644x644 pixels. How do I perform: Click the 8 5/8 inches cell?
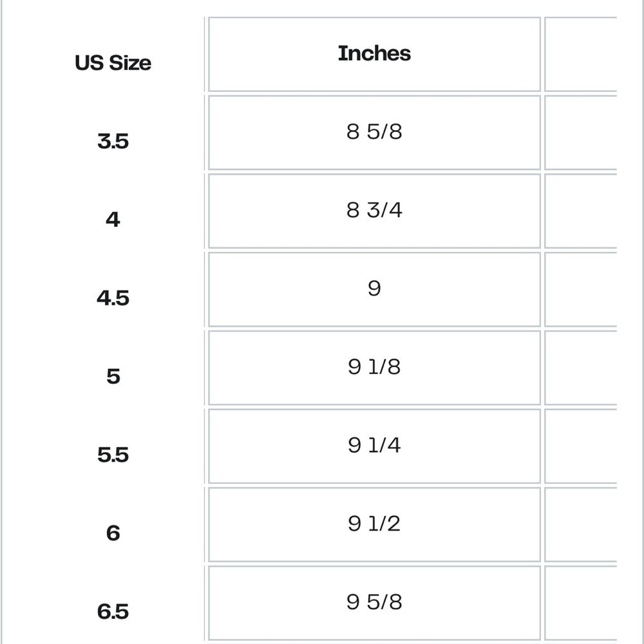tap(374, 133)
